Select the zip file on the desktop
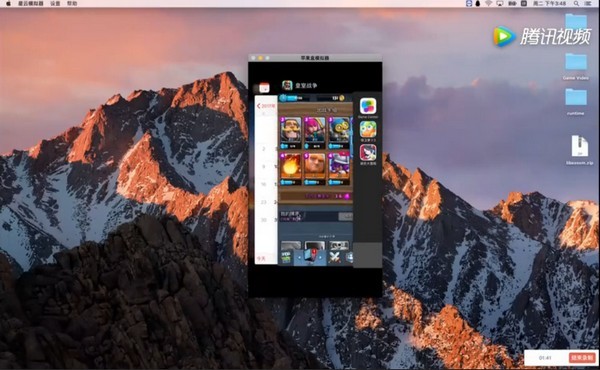This screenshot has width=600, height=370. [x=580, y=150]
